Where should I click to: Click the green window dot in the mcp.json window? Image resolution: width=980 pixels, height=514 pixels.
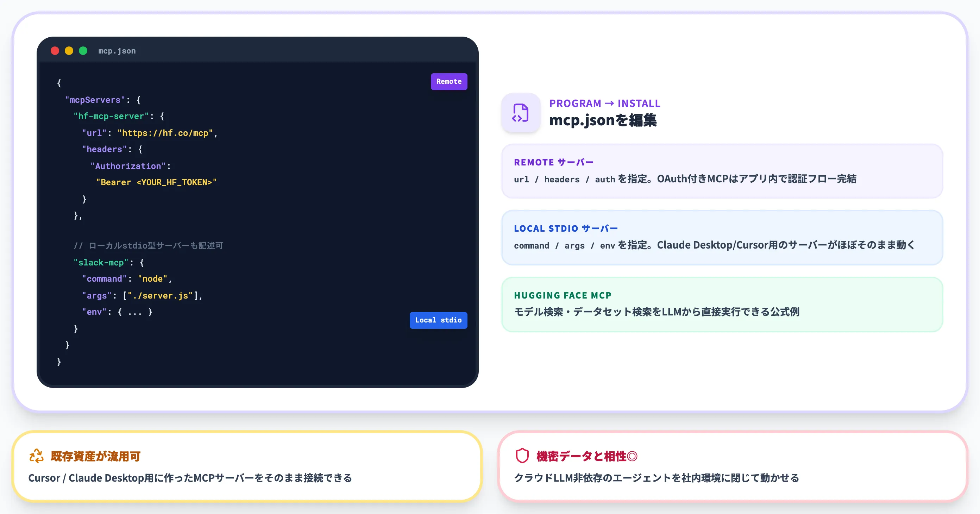tap(83, 51)
